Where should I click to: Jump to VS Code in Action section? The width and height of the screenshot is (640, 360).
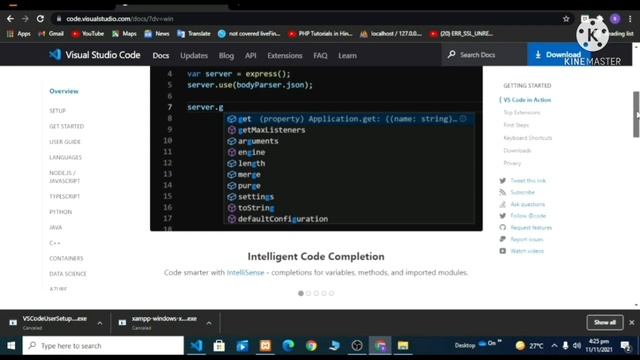(x=527, y=100)
